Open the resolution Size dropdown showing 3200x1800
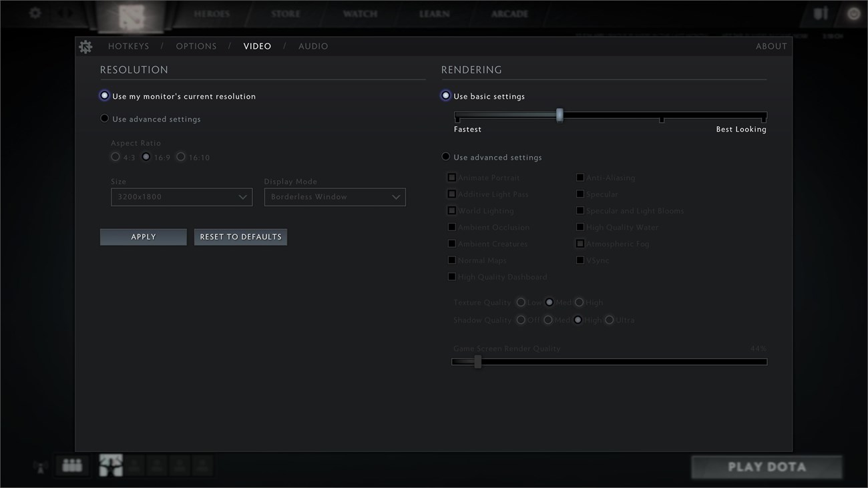 (181, 197)
